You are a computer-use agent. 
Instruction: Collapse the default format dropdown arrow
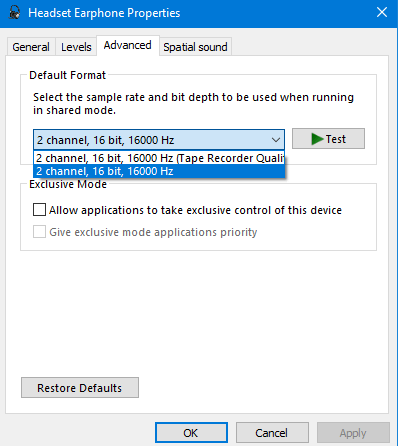276,140
